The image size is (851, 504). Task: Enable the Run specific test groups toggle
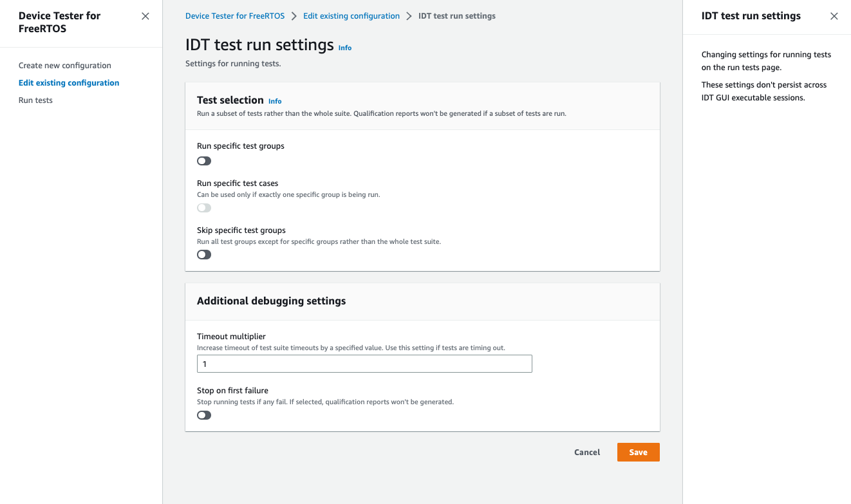point(204,160)
